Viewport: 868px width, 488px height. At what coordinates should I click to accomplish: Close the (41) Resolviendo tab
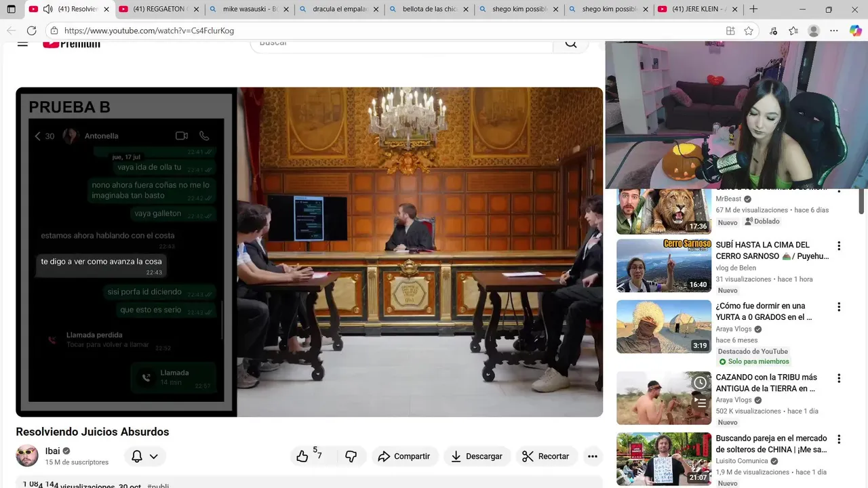click(106, 9)
